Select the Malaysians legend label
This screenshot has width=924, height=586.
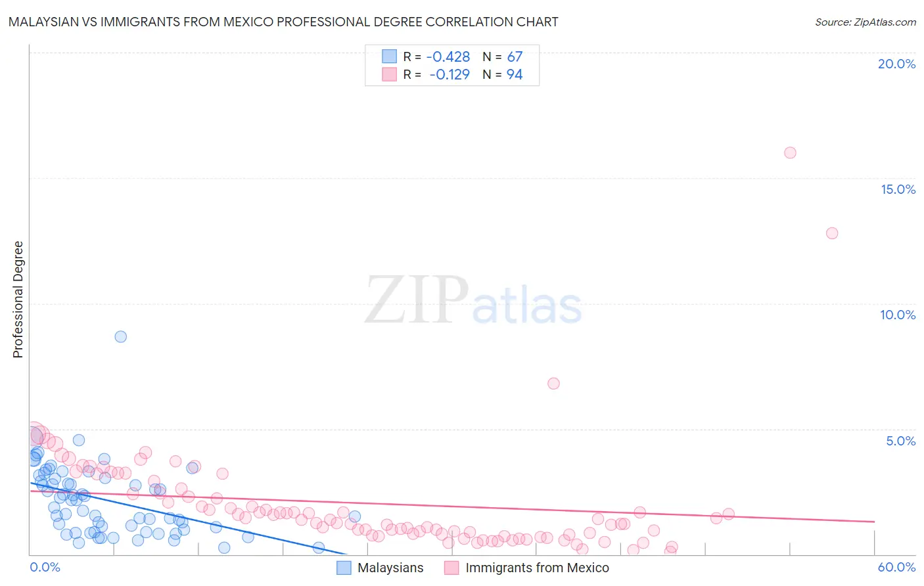(x=390, y=568)
